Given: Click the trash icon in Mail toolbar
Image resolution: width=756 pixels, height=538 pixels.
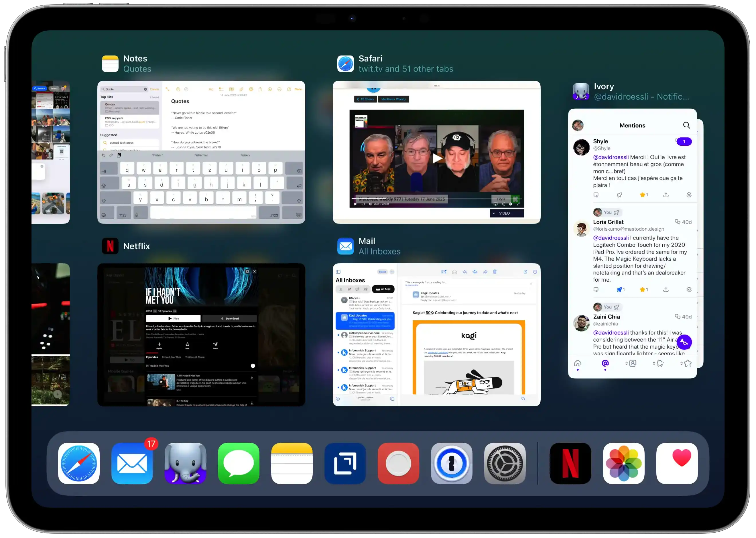Looking at the screenshot, I should pyautogui.click(x=495, y=272).
